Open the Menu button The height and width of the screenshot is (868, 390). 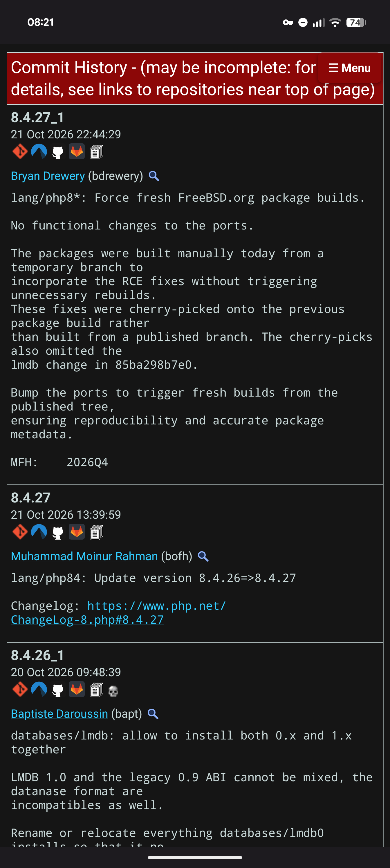click(349, 68)
